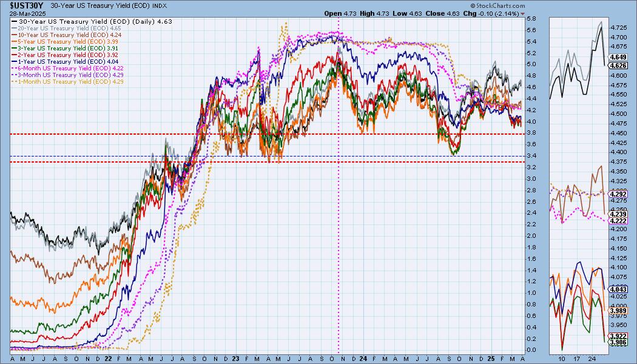Image resolution: width=637 pixels, height=364 pixels.
Task: Click the 4.649 value tag in right panel
Action: pyautogui.click(x=619, y=57)
